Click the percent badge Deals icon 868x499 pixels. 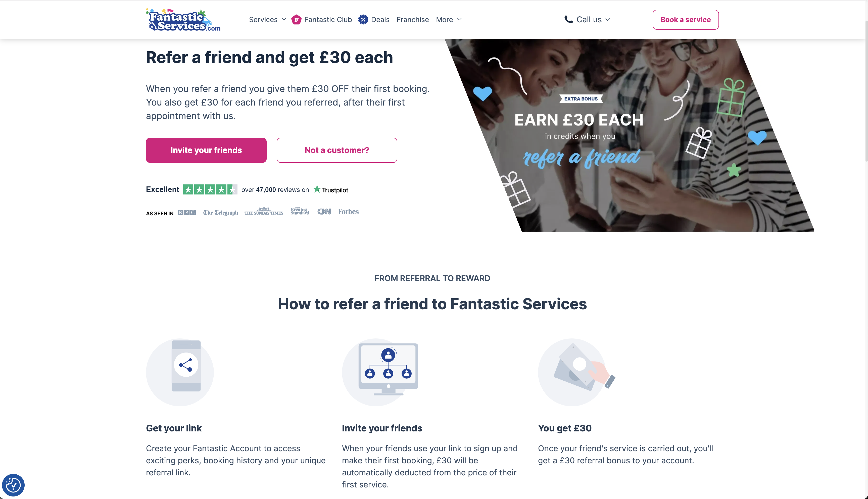pos(363,20)
